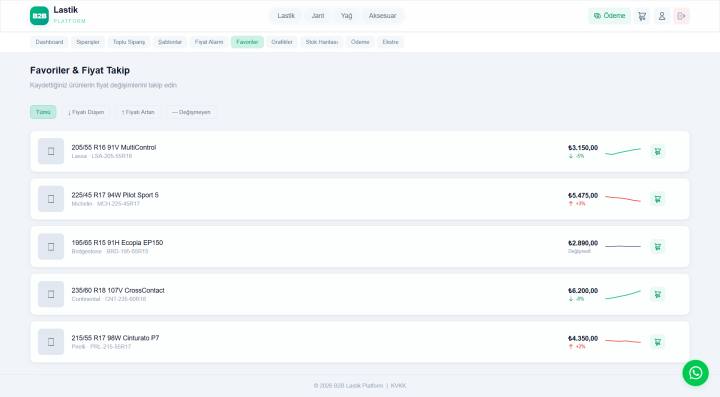
Task: Click the 195/65 R15 91H Ecopia EP150 title
Action: [117, 242]
